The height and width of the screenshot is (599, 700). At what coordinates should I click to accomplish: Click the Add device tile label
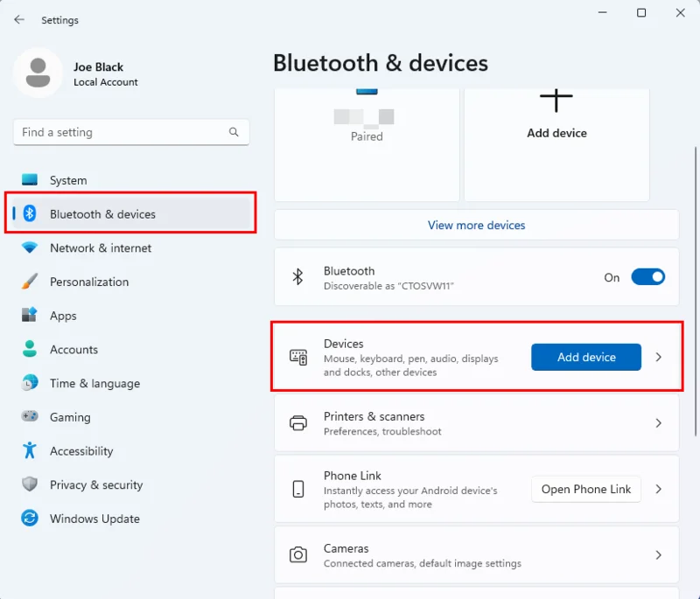[x=556, y=133]
